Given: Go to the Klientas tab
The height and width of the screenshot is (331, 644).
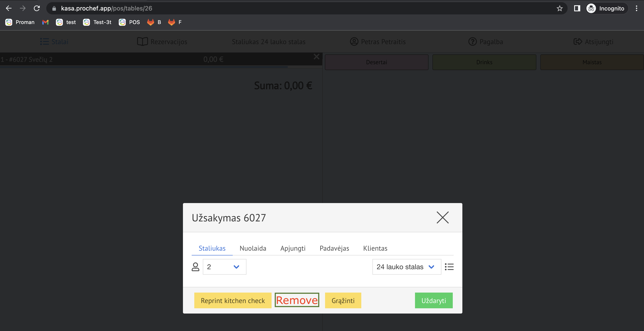Looking at the screenshot, I should pyautogui.click(x=375, y=248).
